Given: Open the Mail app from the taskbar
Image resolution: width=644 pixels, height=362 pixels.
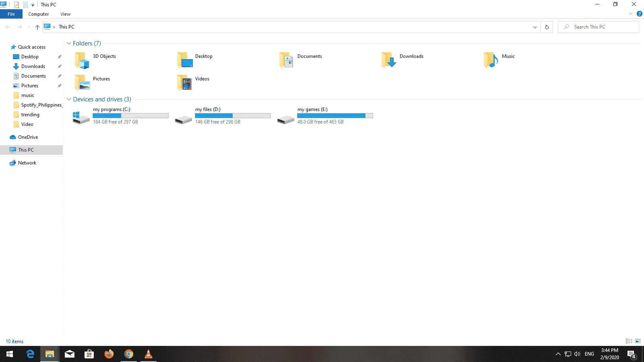Looking at the screenshot, I should tap(70, 354).
